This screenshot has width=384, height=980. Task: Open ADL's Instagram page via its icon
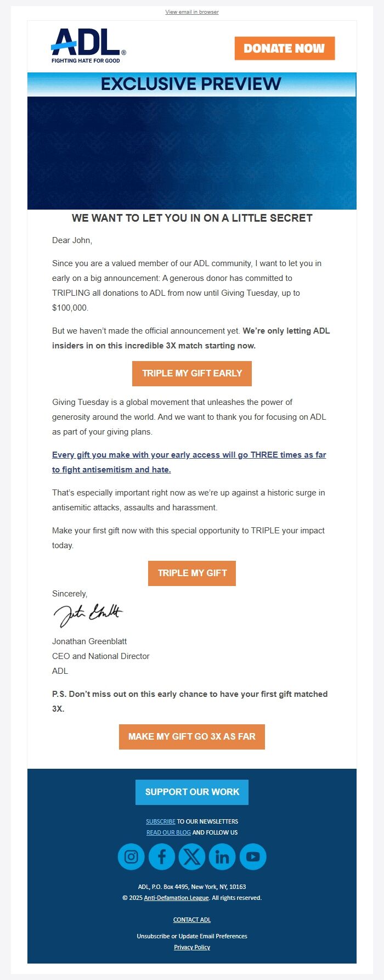[x=131, y=856]
